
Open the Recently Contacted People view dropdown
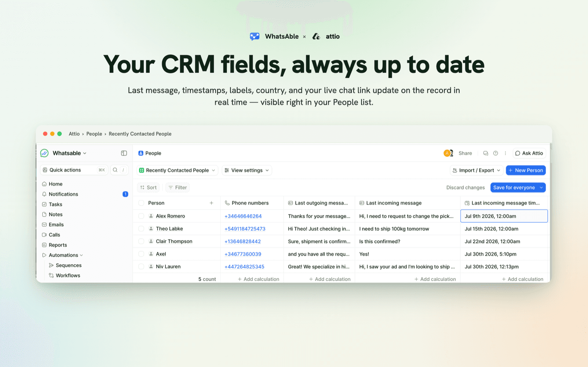pos(177,170)
